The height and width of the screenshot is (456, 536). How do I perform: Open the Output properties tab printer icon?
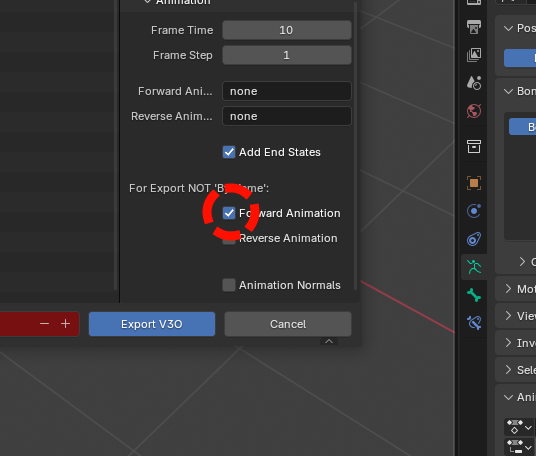point(474,27)
